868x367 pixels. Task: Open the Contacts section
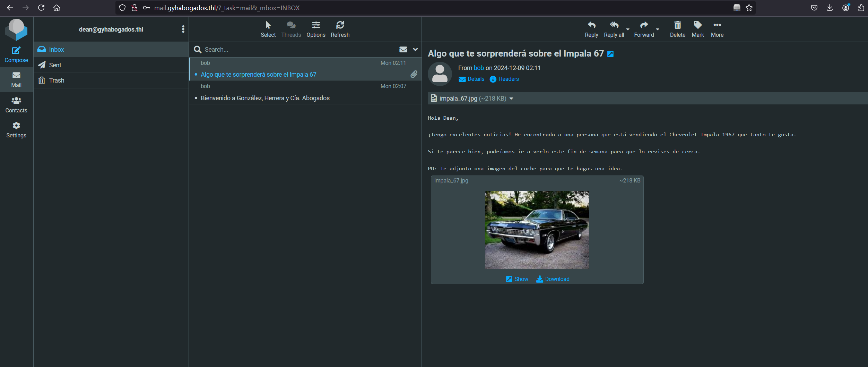tap(16, 105)
